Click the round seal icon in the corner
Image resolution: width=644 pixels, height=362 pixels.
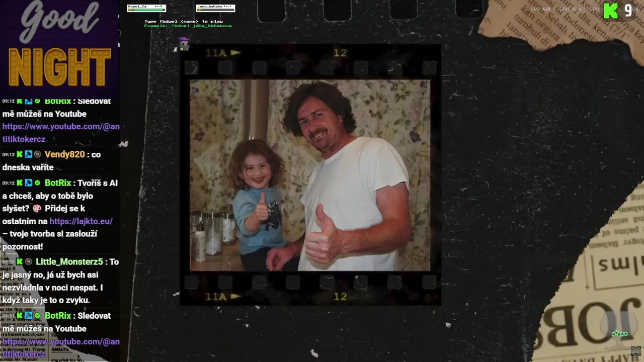[x=636, y=350]
